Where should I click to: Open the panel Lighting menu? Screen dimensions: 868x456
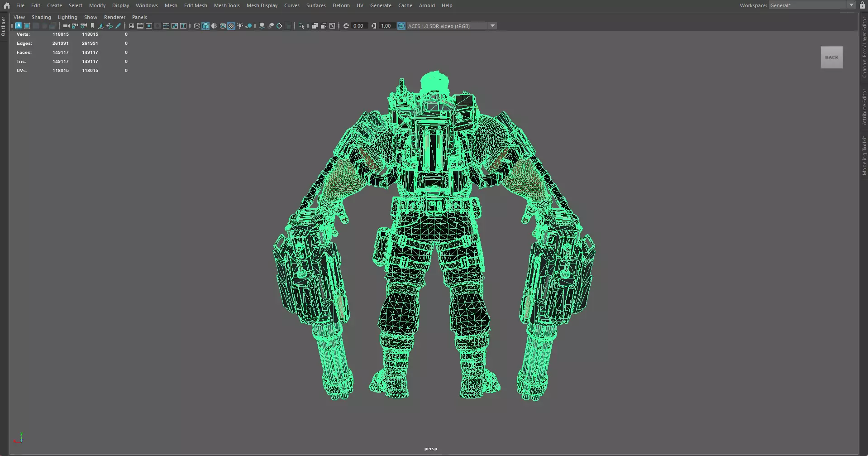pos(67,17)
